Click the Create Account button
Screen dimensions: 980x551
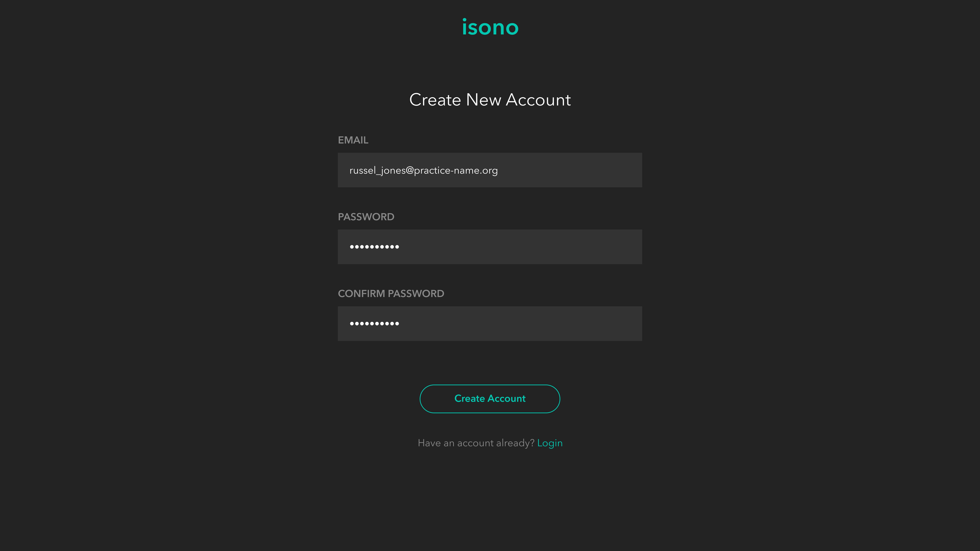490,398
